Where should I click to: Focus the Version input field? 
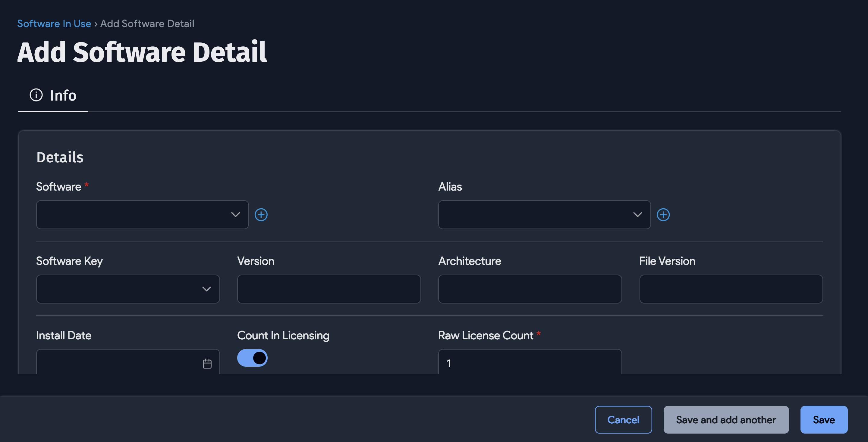[x=329, y=289]
